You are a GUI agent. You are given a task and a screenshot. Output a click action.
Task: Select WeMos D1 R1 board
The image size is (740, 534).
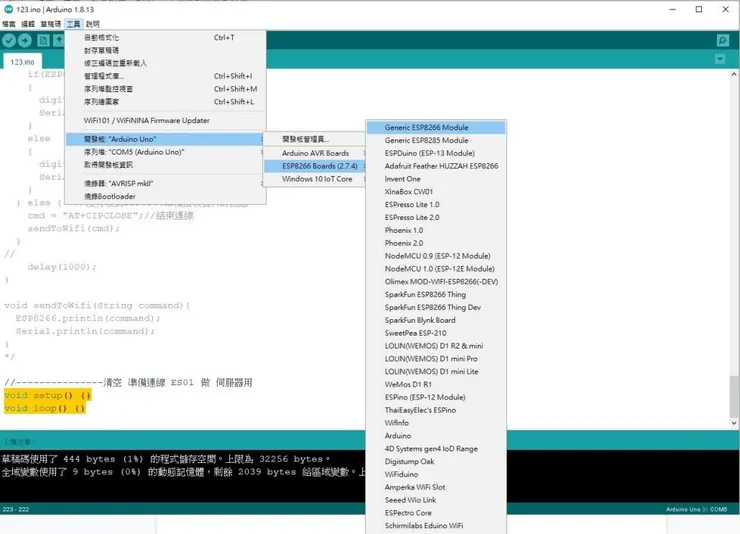(436, 384)
